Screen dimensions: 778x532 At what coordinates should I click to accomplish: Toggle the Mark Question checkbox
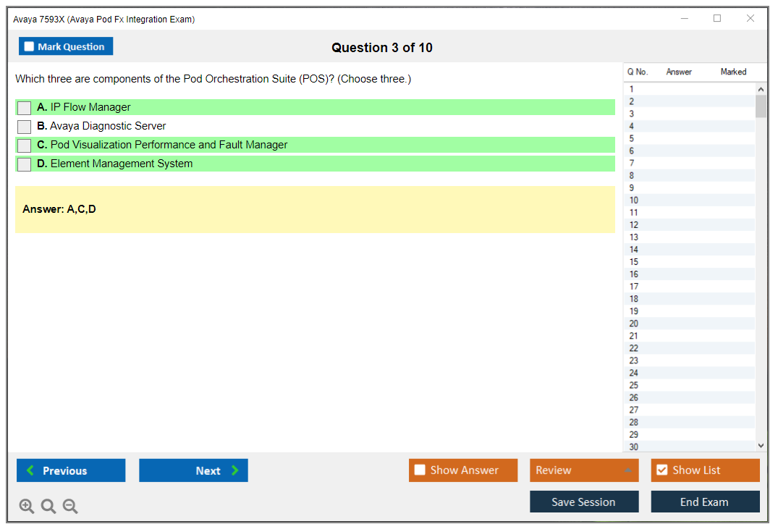click(30, 47)
